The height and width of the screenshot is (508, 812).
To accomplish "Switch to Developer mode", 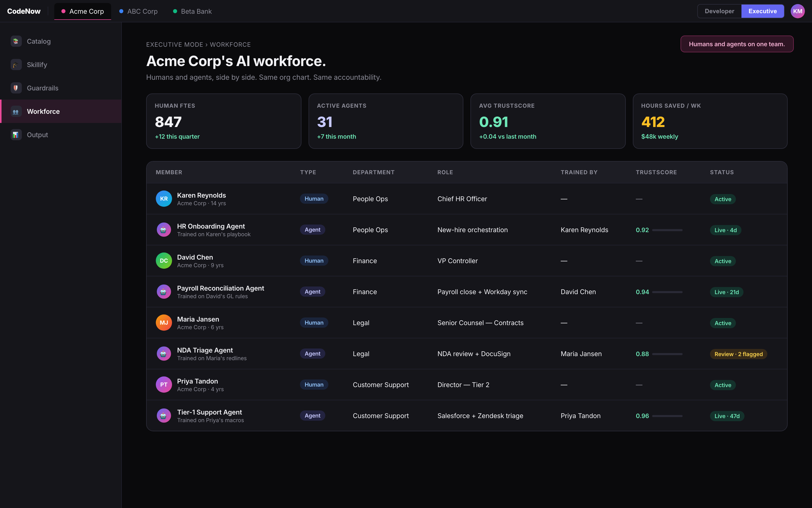I will click(719, 11).
